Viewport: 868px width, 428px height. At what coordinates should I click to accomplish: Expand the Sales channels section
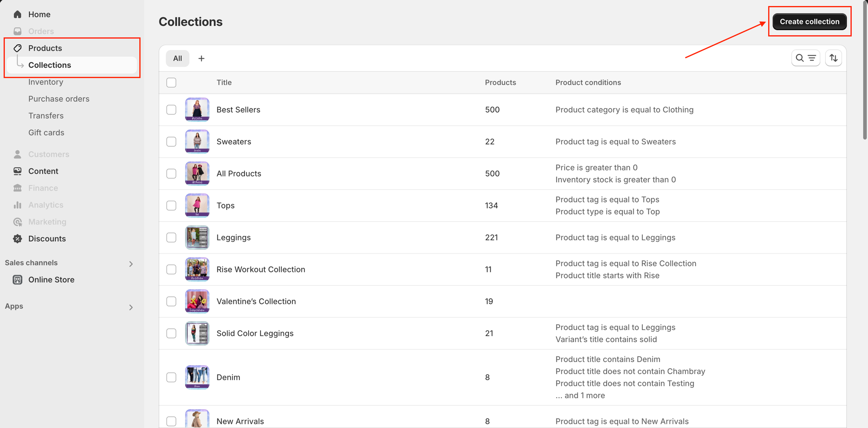pyautogui.click(x=131, y=264)
